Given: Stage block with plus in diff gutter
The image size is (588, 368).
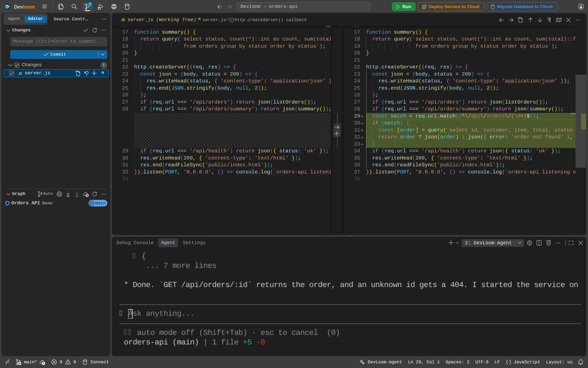Looking at the screenshot, I should [337, 134].
